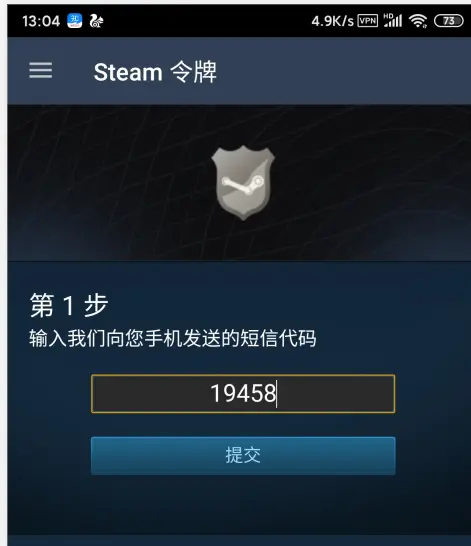Image resolution: width=471 pixels, height=546 pixels.
Task: Tap the battery level indicator showing 73
Action: [x=449, y=21]
